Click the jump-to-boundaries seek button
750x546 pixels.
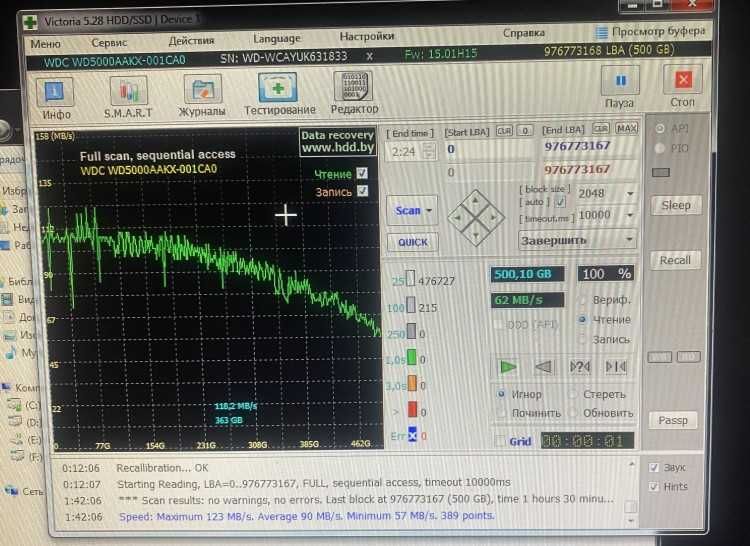pyautogui.click(x=616, y=367)
